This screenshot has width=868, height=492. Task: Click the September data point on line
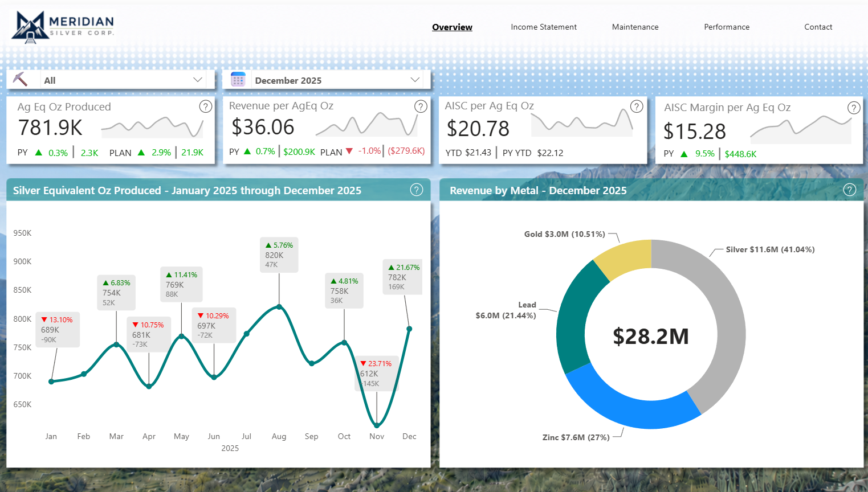[312, 363]
